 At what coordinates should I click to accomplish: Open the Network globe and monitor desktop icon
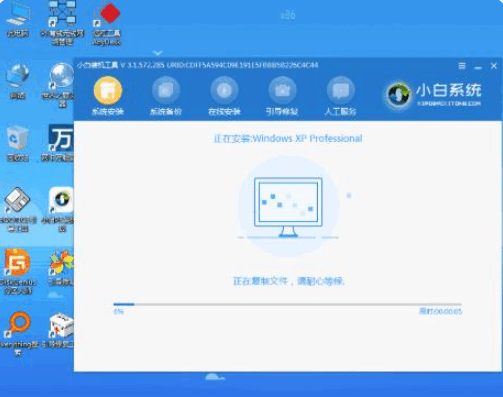pos(17,82)
